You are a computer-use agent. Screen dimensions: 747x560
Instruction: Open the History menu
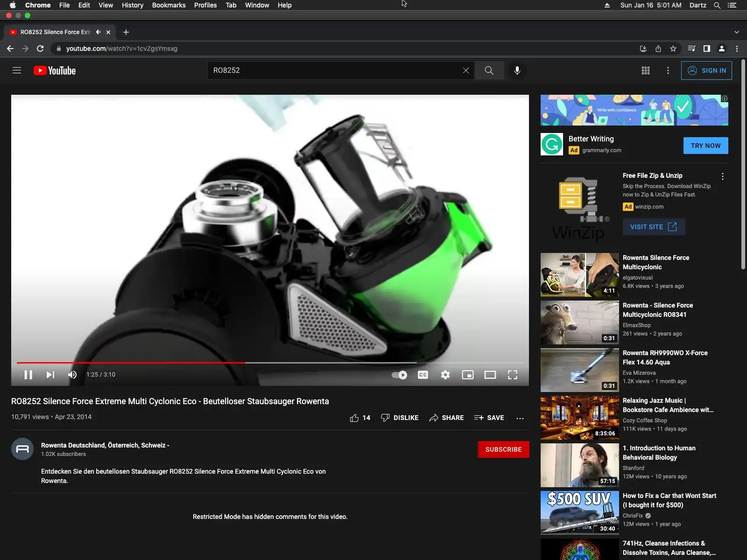click(x=133, y=5)
